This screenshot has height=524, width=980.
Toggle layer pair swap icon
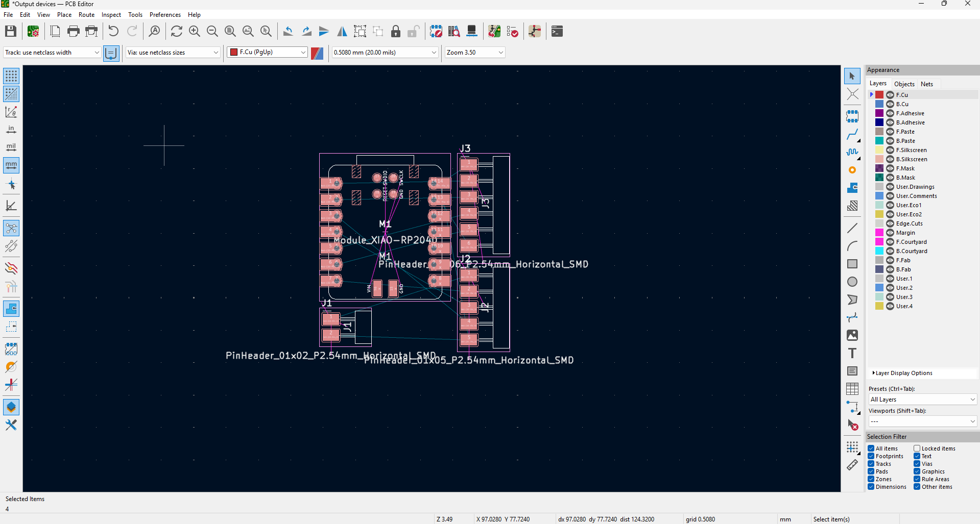[317, 53]
